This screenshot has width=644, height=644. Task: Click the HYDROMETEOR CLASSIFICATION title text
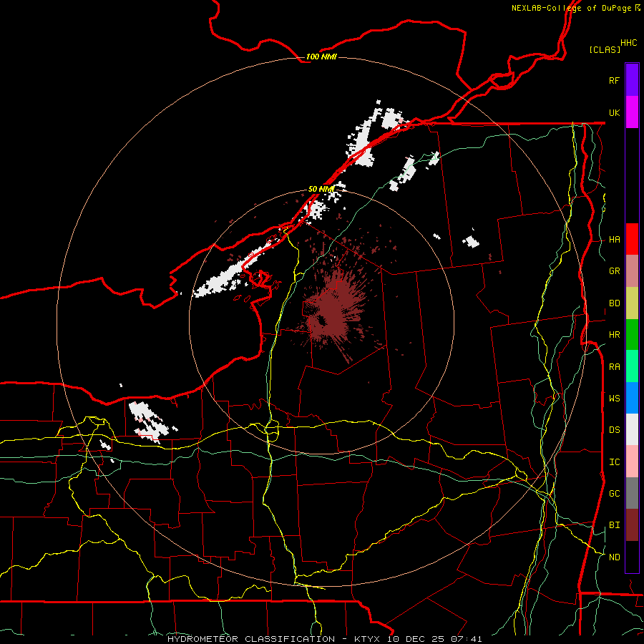(251, 639)
